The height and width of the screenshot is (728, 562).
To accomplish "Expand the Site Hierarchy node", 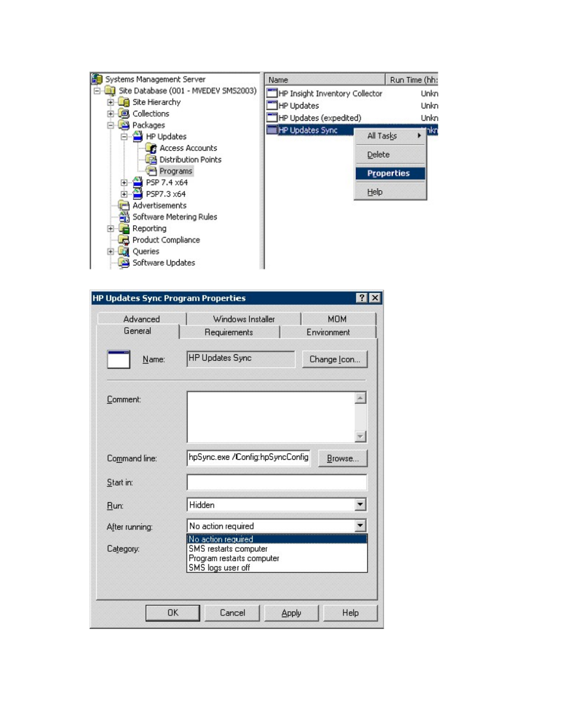I will pos(110,102).
